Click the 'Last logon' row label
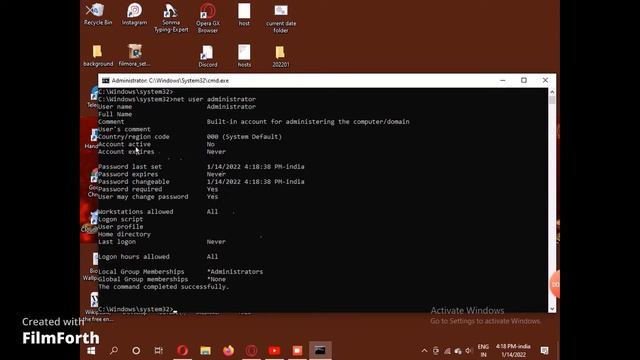Image resolution: width=640 pixels, height=360 pixels. pos(117,242)
